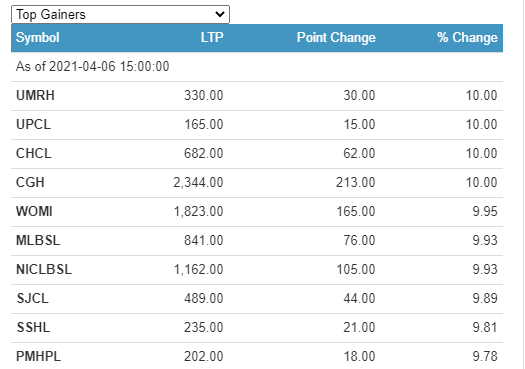Select the MLBSL stock symbol

38,240
